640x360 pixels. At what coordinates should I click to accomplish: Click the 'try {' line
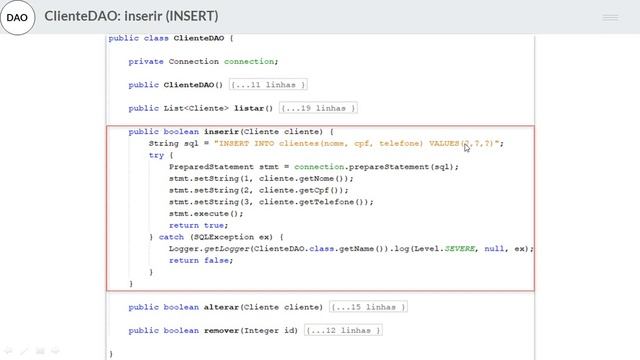pos(161,156)
